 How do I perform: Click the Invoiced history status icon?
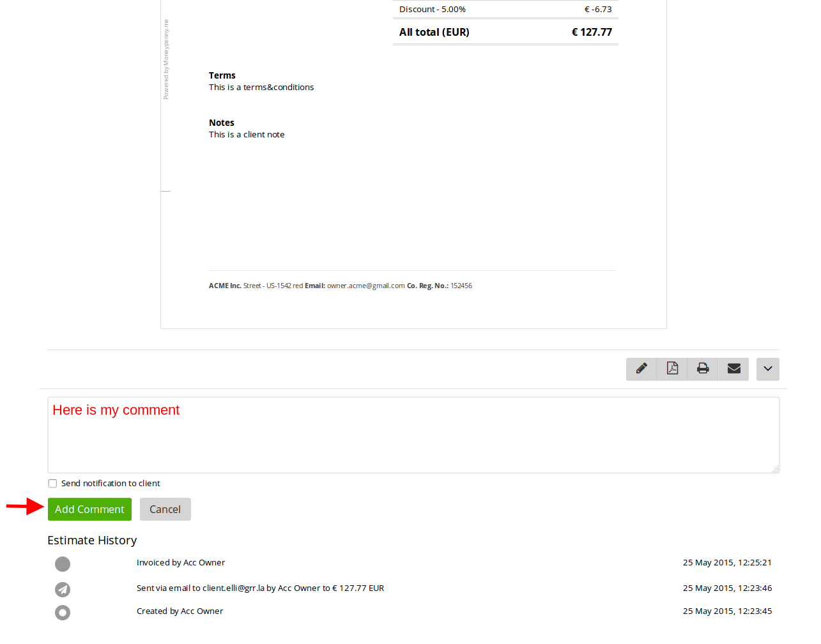point(63,564)
